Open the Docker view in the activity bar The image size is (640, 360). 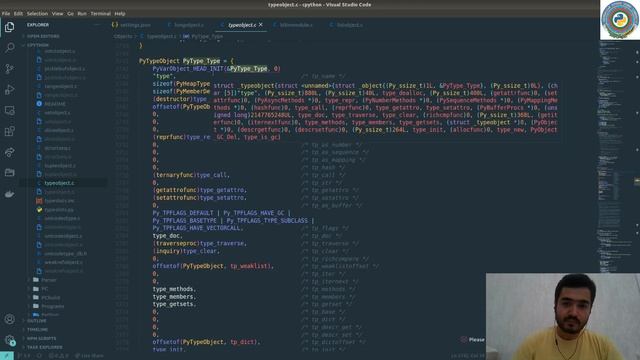click(9, 194)
